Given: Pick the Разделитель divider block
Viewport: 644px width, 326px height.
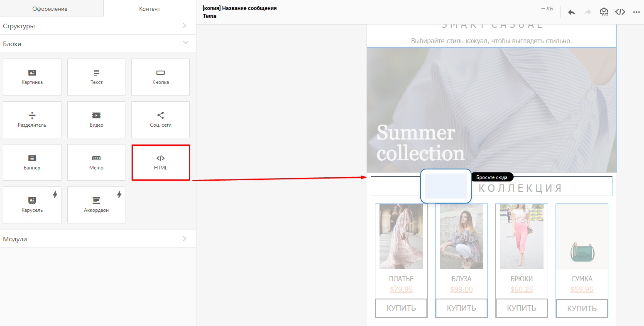Looking at the screenshot, I should click(32, 120).
